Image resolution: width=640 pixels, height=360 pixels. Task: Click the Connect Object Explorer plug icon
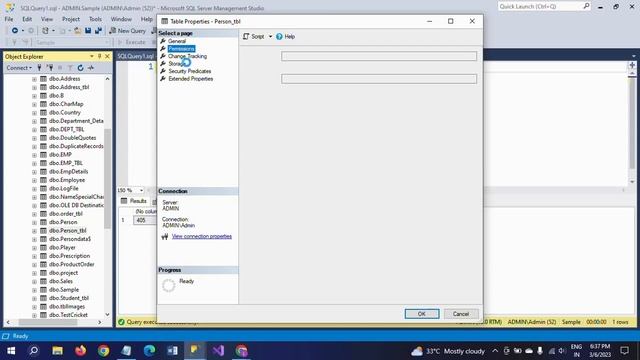pyautogui.click(x=40, y=68)
